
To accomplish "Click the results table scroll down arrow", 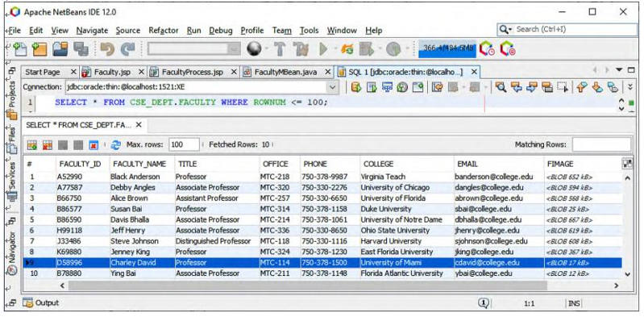I will click(x=627, y=273).
